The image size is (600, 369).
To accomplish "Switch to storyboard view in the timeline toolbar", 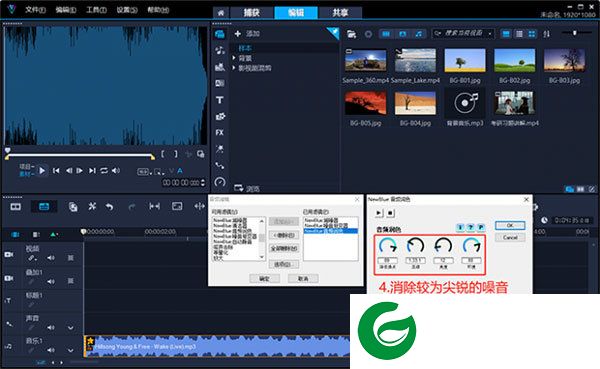I will tap(16, 207).
